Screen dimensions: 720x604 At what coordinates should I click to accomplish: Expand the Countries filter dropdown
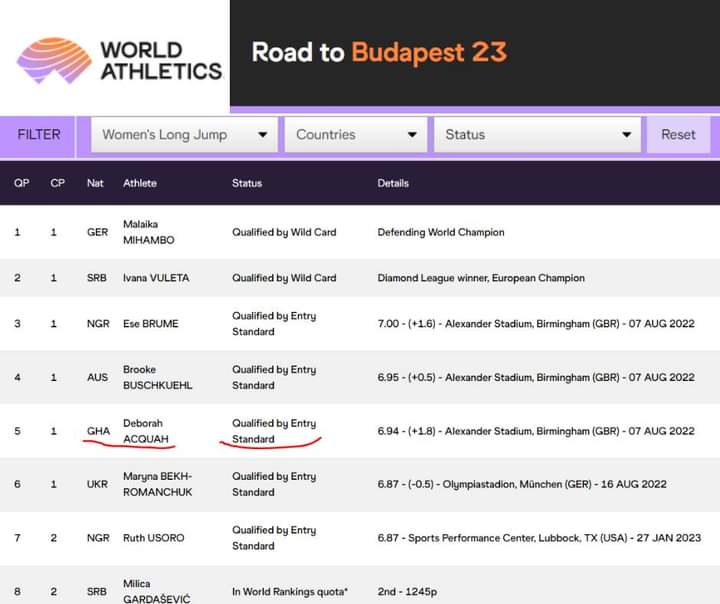coord(355,135)
